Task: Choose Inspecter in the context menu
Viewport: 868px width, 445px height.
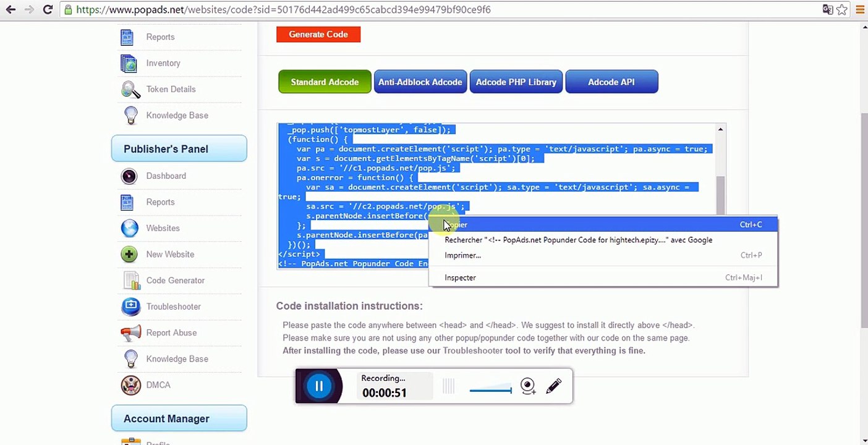Action: point(603,278)
